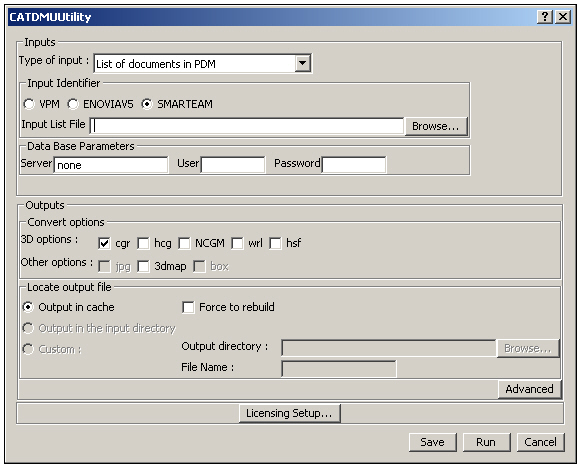This screenshot has width=579, height=466.
Task: Enable the hcg checkbox
Action: click(143, 243)
